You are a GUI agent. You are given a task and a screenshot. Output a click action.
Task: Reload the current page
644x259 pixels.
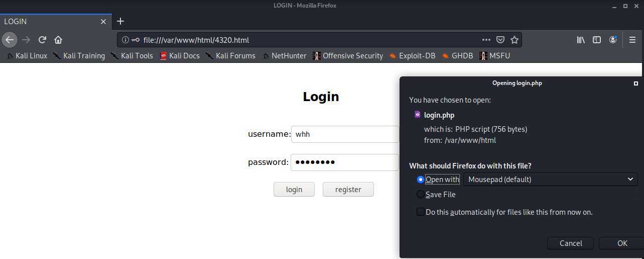pos(42,40)
